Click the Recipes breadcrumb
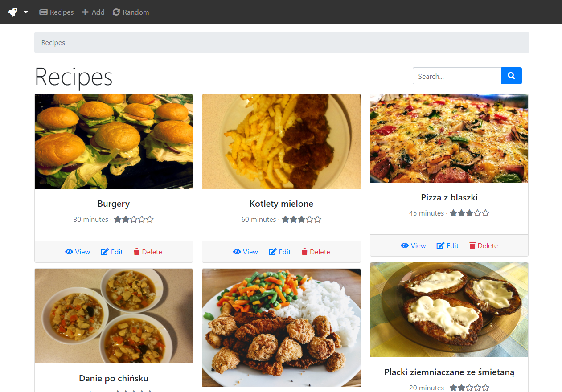The image size is (562, 392). (53, 43)
